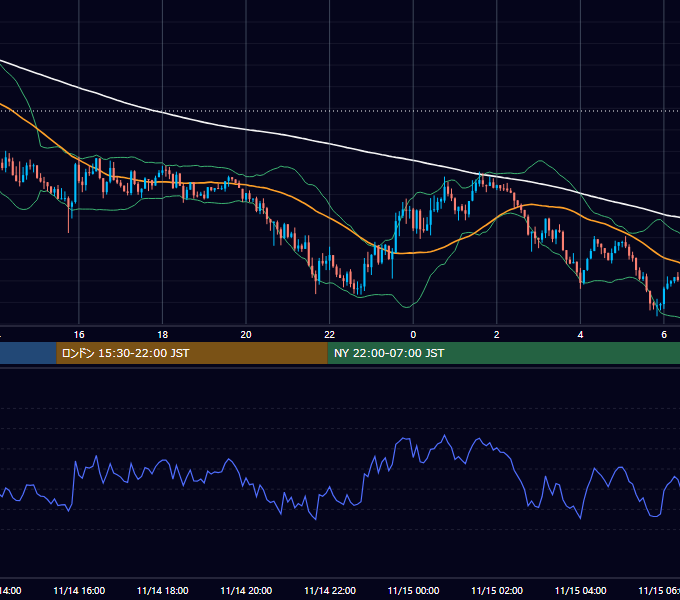
Task: Click the 22 hour axis label
Action: pyautogui.click(x=330, y=335)
